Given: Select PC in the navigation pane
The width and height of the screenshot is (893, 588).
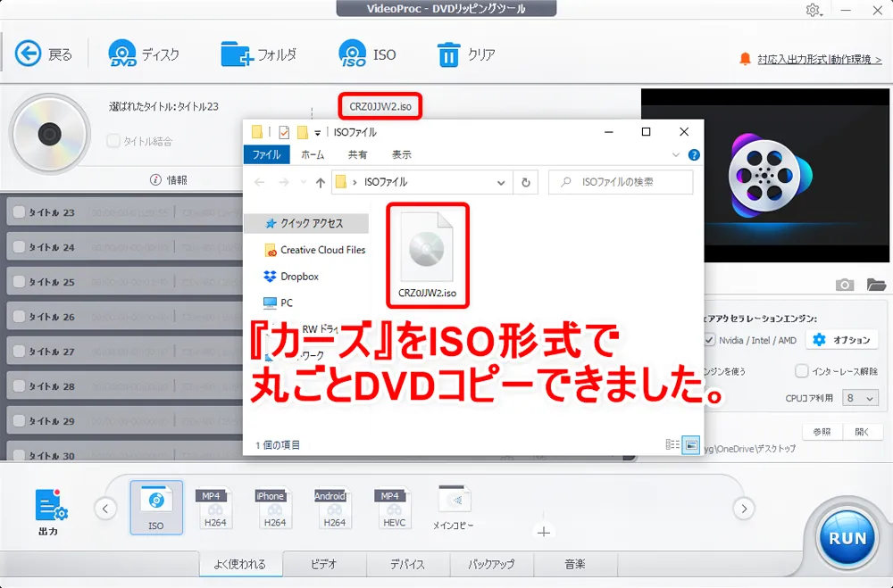Looking at the screenshot, I should tap(279, 302).
